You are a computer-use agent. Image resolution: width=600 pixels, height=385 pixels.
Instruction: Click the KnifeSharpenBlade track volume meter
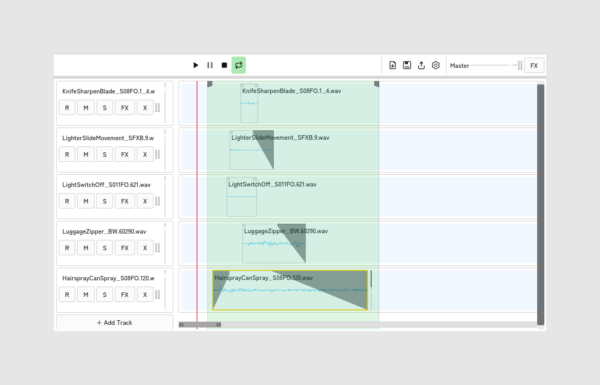pyautogui.click(x=158, y=108)
